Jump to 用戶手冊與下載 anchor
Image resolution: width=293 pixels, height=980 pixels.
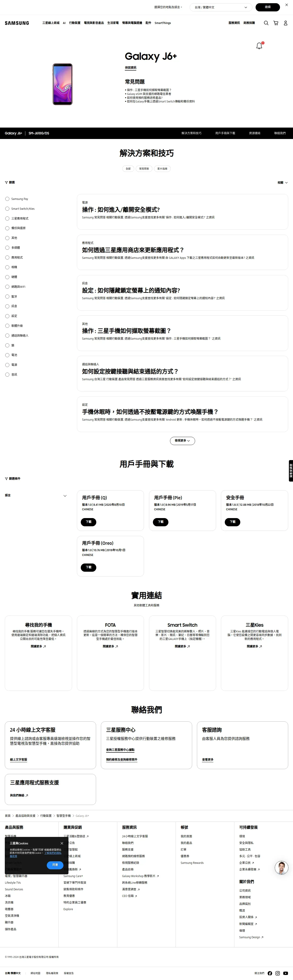pos(225,133)
